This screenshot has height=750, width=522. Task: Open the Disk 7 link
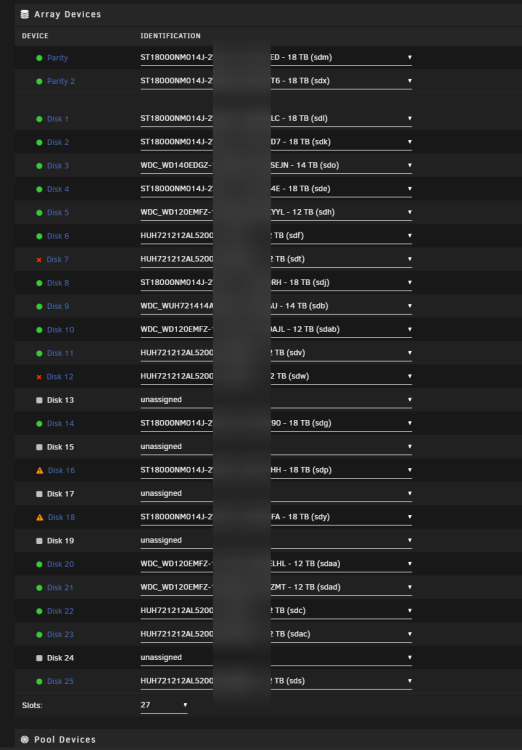coord(57,260)
